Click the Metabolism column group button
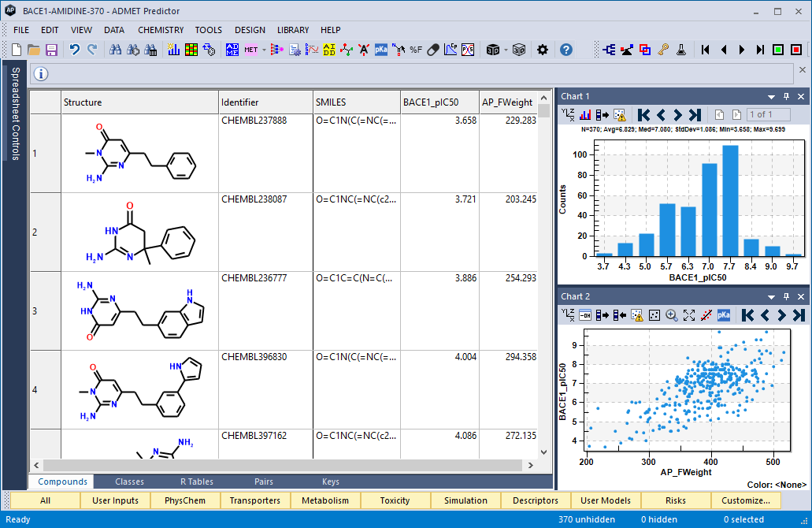The width and height of the screenshot is (812, 528). [x=325, y=500]
